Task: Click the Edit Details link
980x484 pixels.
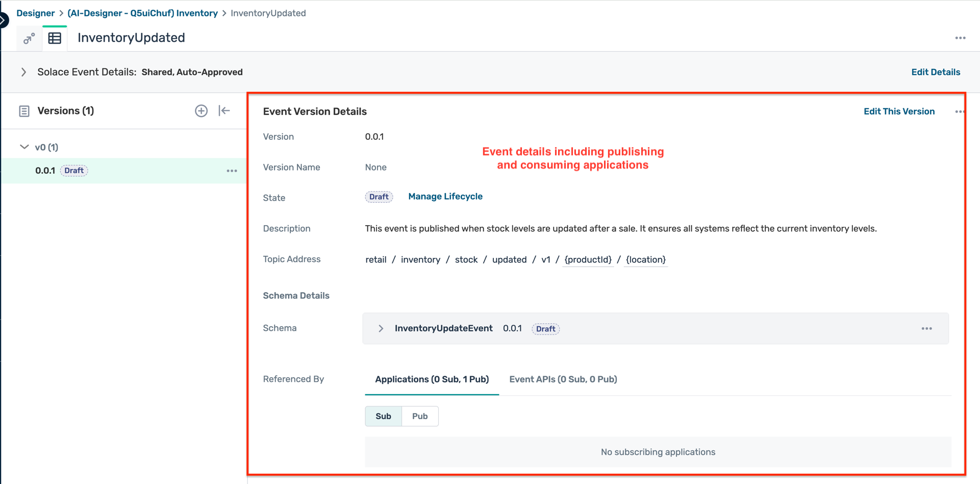Action: coord(935,72)
